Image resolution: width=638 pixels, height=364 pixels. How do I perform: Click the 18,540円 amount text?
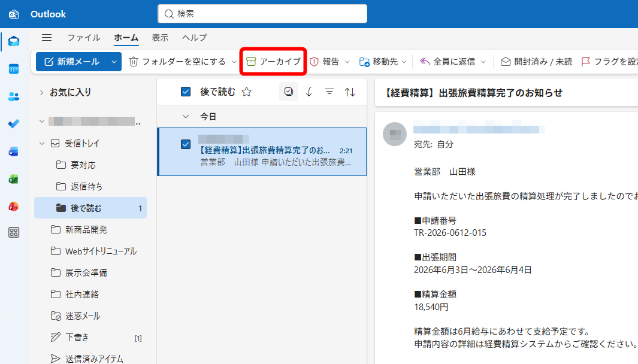pos(431,307)
